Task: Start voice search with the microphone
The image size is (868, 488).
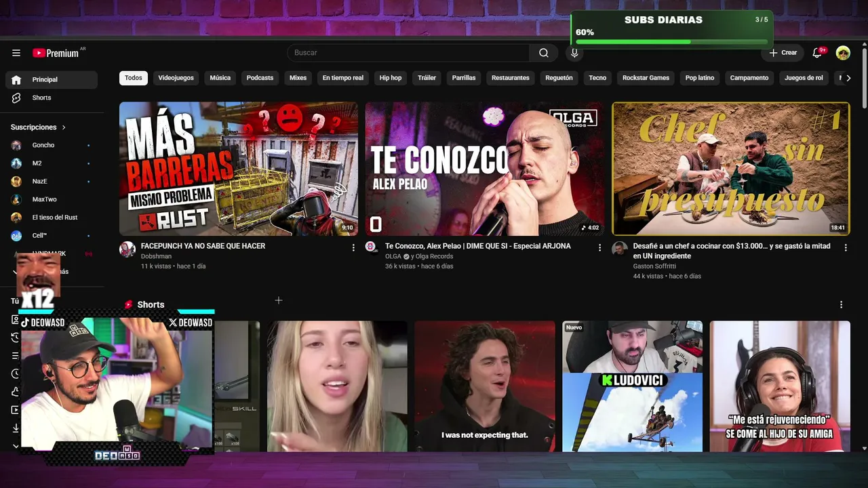Action: click(x=574, y=53)
